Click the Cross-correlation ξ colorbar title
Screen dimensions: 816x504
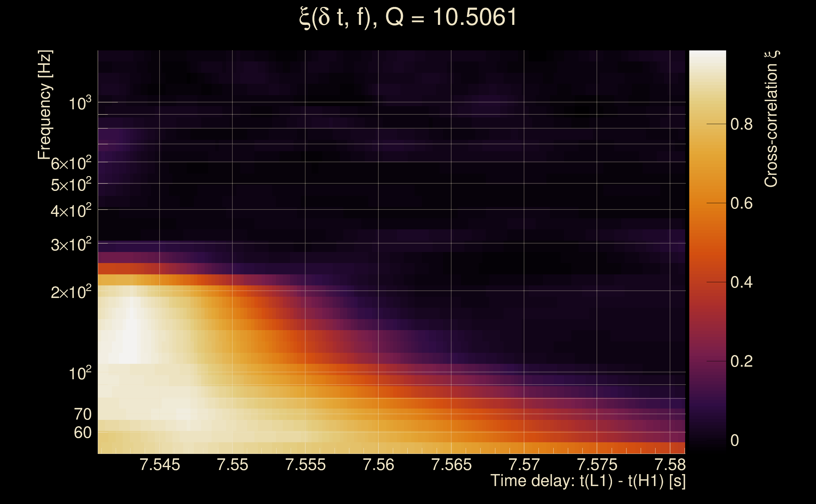pyautogui.click(x=772, y=119)
